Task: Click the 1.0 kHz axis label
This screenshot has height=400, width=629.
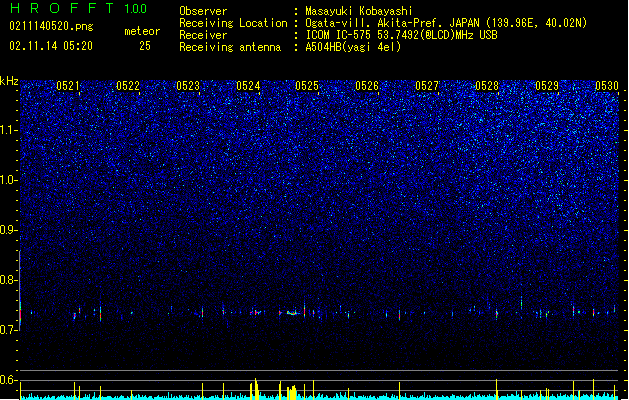Action: (x=9, y=180)
